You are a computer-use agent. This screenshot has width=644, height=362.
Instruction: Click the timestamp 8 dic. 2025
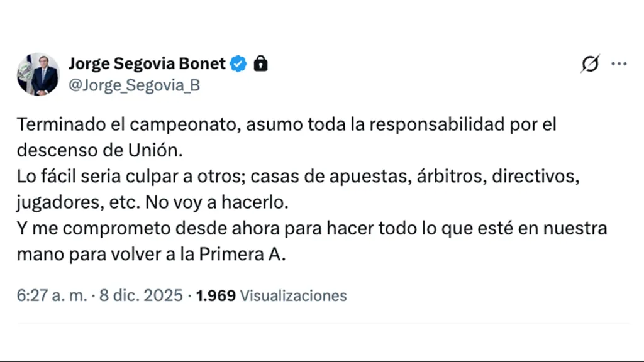[140, 295]
